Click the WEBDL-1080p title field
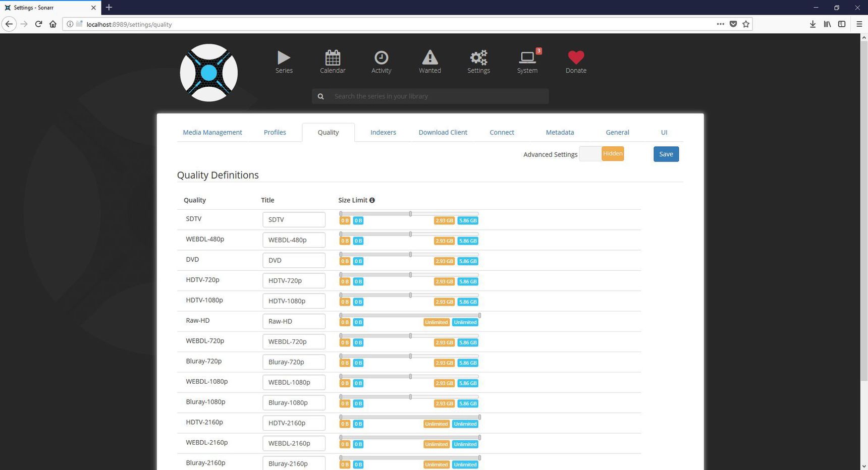The width and height of the screenshot is (868, 470). pyautogui.click(x=294, y=382)
